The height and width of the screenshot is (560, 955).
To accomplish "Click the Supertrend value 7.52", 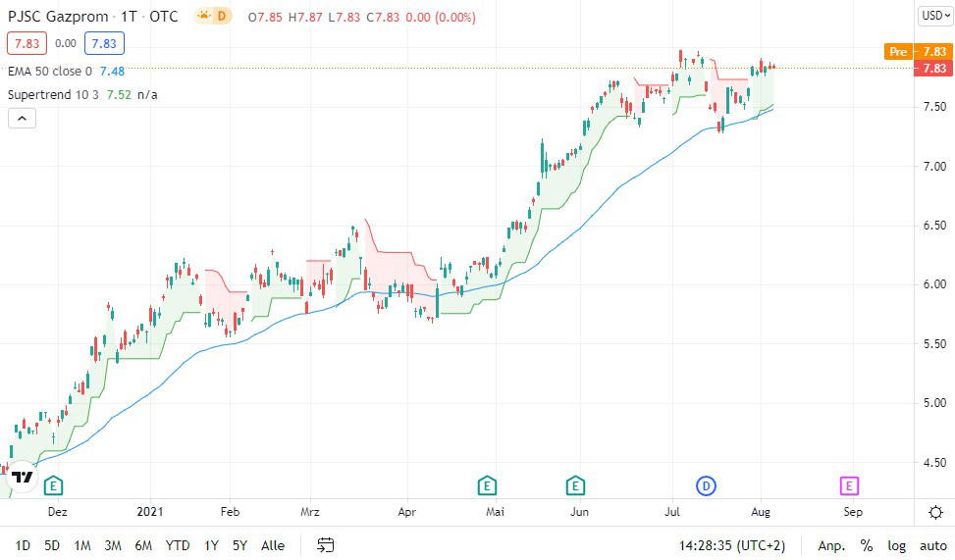I will click(119, 94).
